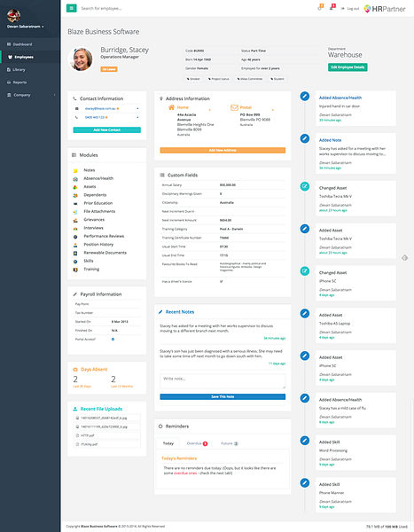Click the Postal address envelope icon
Viewport: 414px width, 532px height.
tap(234, 107)
